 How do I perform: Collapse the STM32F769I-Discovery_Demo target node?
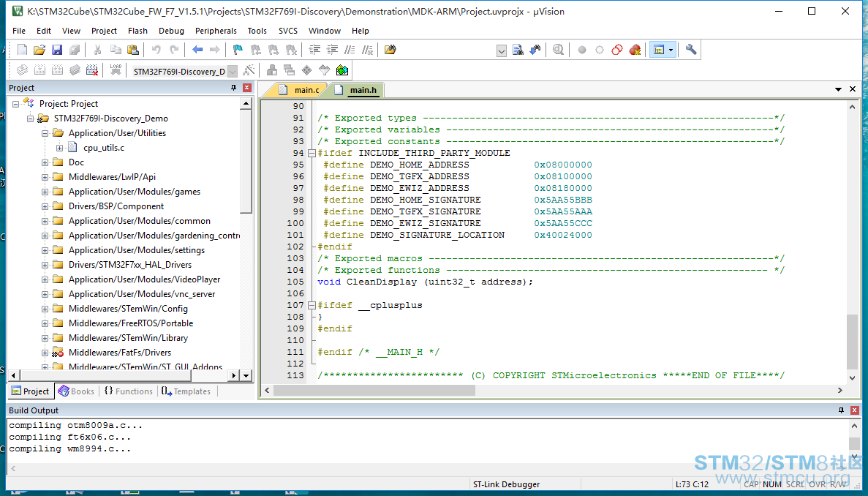click(x=31, y=119)
